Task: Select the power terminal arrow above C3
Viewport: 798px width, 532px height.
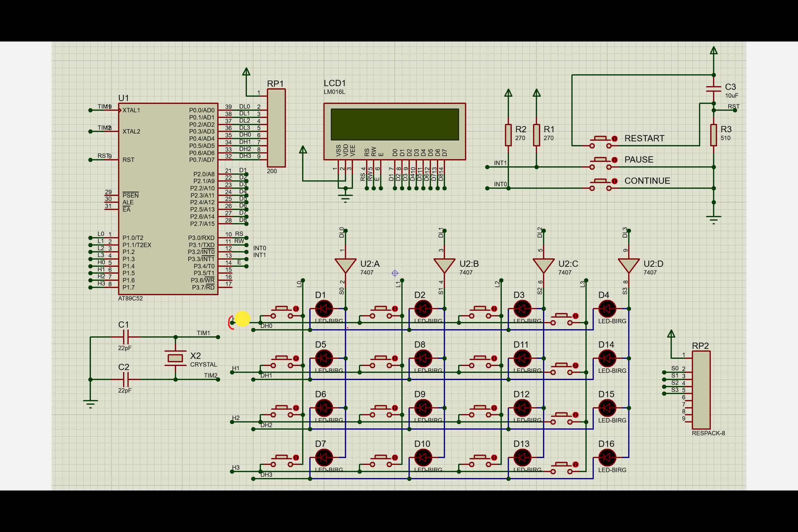Action: point(713,51)
